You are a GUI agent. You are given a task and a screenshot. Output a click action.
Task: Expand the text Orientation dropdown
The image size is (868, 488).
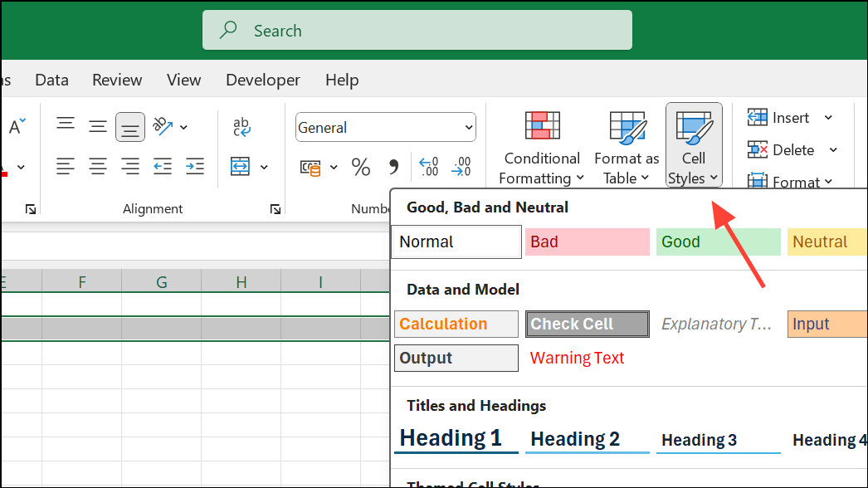tap(184, 126)
